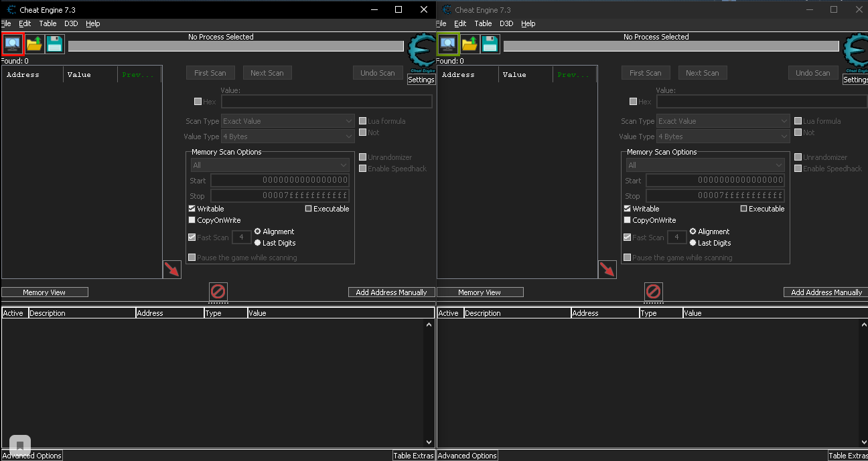This screenshot has height=461, width=868.
Task: Open Memory View in left window
Action: [44, 292]
